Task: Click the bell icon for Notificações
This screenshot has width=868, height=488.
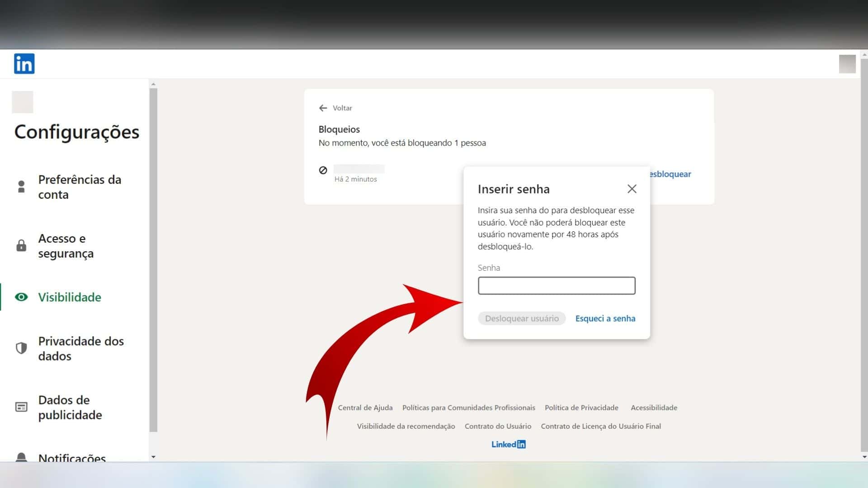Action: pos(21,457)
